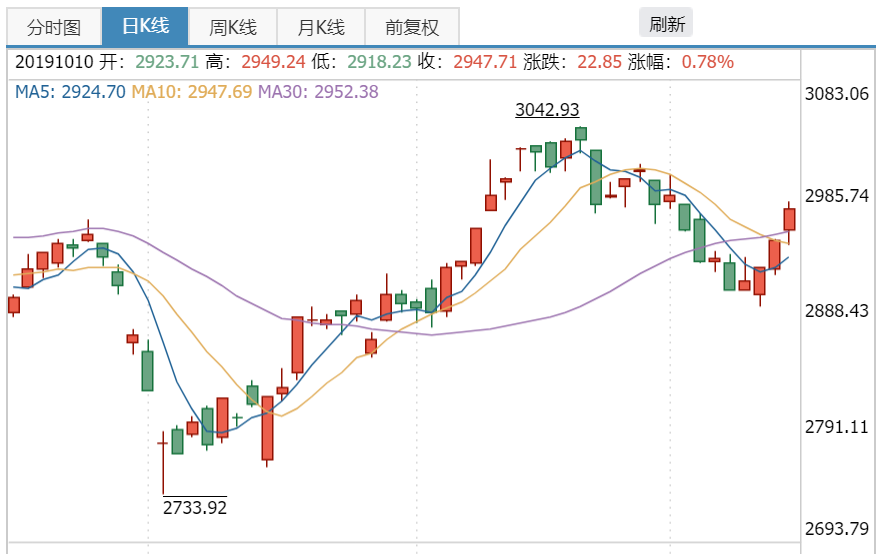This screenshot has height=554, width=887.
Task: Click the 20191010 date in header
Action: (x=55, y=62)
